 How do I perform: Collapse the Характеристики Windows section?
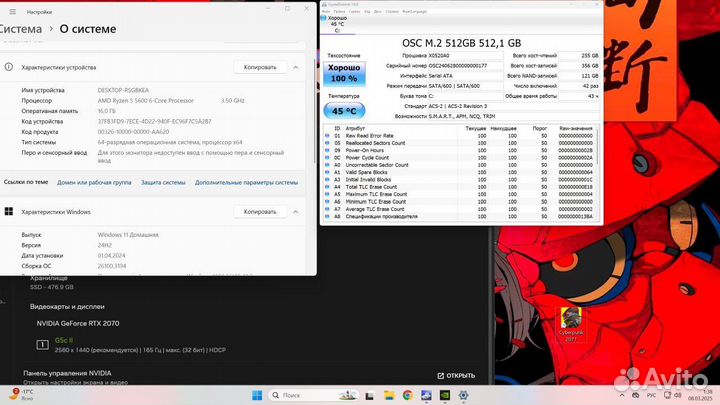(x=296, y=212)
